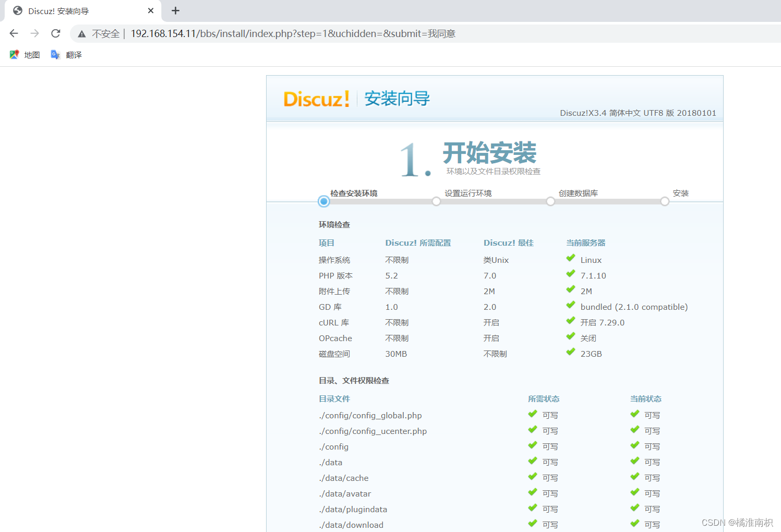Click the version text Discuz!X3.4 简体中文 UTF8
781x532 pixels.
click(638, 113)
